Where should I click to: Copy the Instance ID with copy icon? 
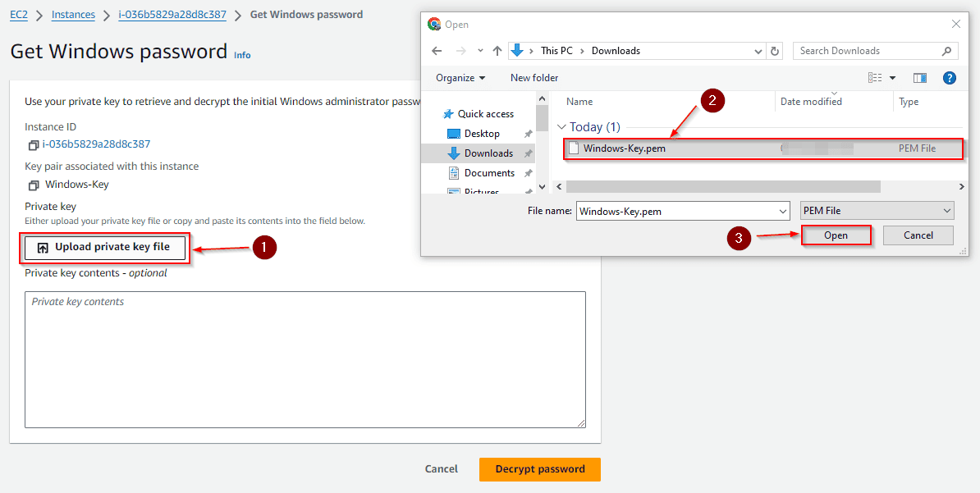pyautogui.click(x=33, y=145)
